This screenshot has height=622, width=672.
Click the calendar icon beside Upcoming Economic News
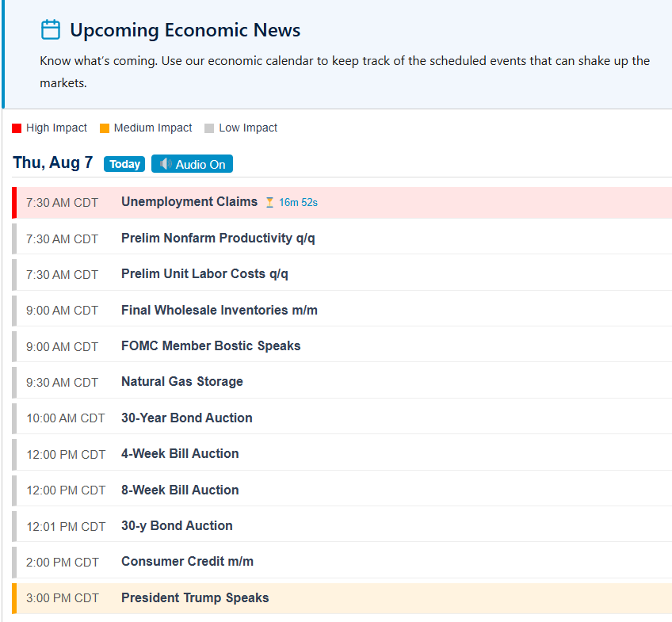[x=51, y=30]
